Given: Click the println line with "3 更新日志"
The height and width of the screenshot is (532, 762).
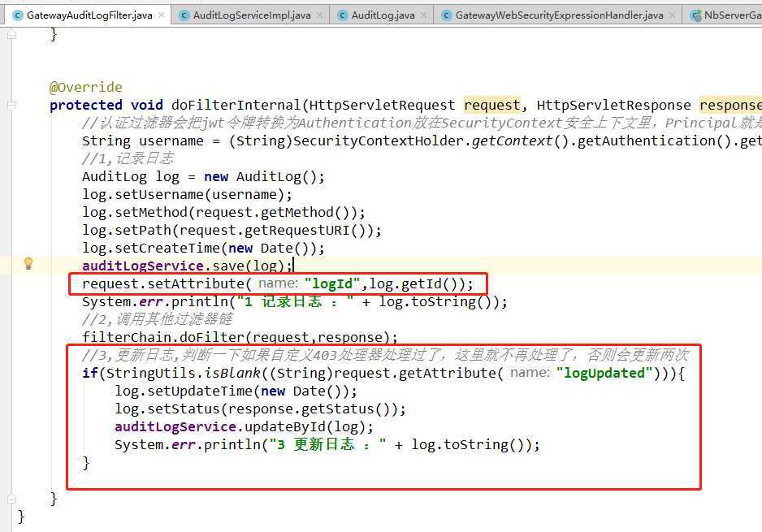Looking at the screenshot, I should click(x=327, y=444).
